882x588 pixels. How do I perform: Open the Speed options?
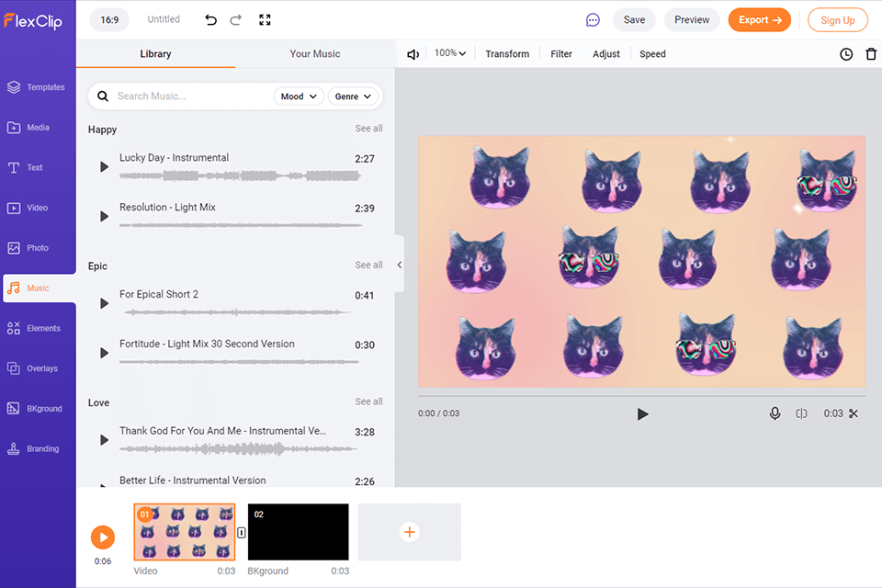coord(652,54)
